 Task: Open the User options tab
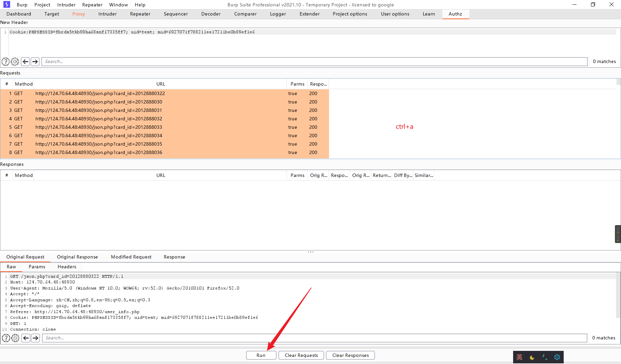click(x=395, y=14)
